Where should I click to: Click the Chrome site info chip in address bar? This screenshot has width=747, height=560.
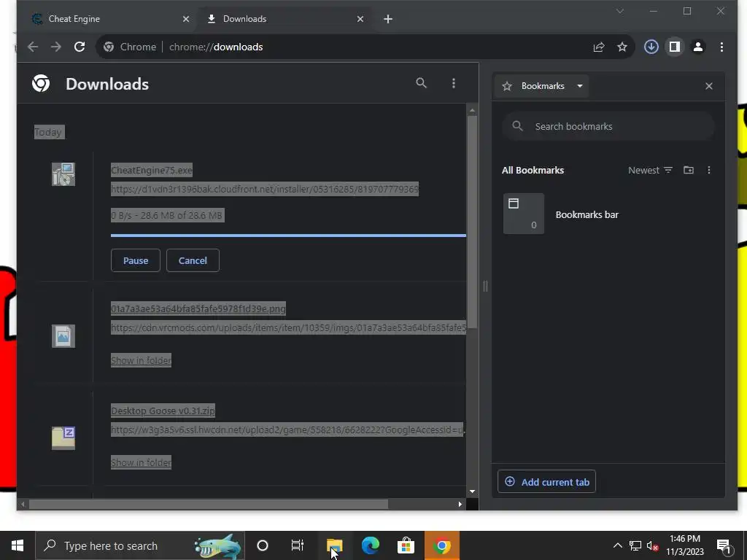tap(131, 47)
